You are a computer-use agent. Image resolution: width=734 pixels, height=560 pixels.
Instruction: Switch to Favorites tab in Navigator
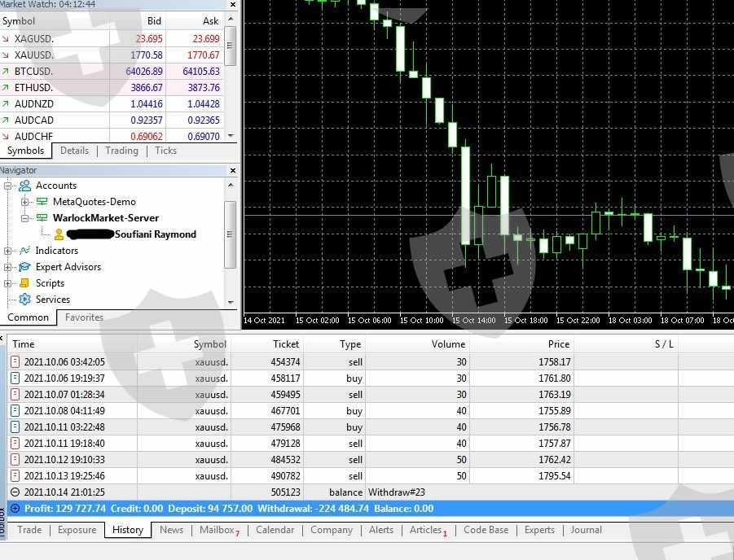pos(84,317)
